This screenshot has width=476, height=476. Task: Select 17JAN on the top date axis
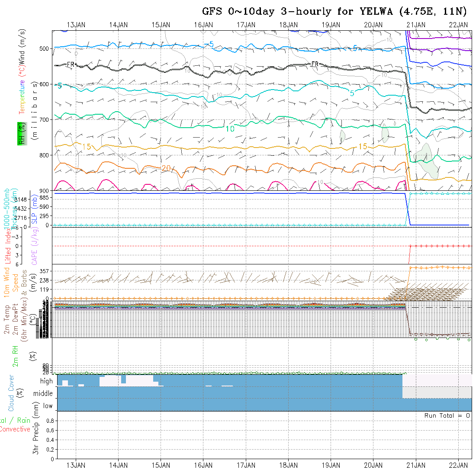click(246, 25)
